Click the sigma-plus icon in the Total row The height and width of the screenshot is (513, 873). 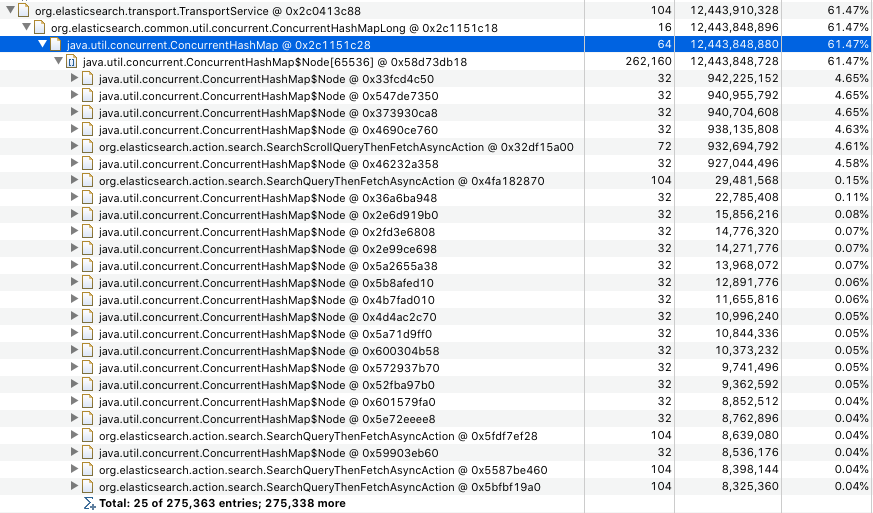(90, 504)
